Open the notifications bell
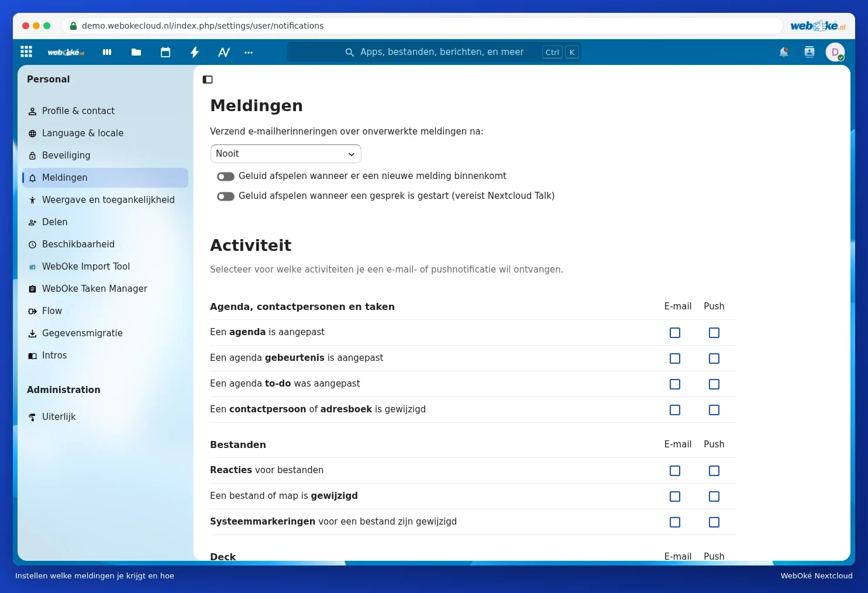This screenshot has height=593, width=868. (x=784, y=52)
